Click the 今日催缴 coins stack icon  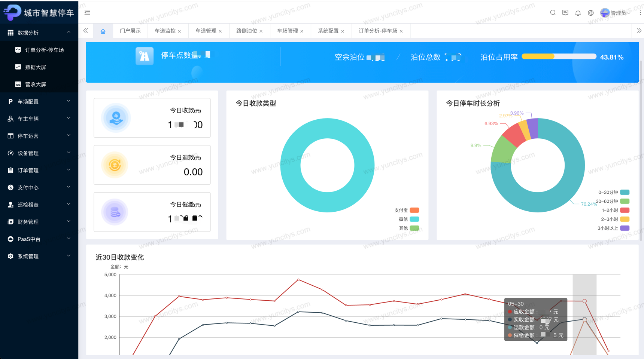click(x=115, y=212)
